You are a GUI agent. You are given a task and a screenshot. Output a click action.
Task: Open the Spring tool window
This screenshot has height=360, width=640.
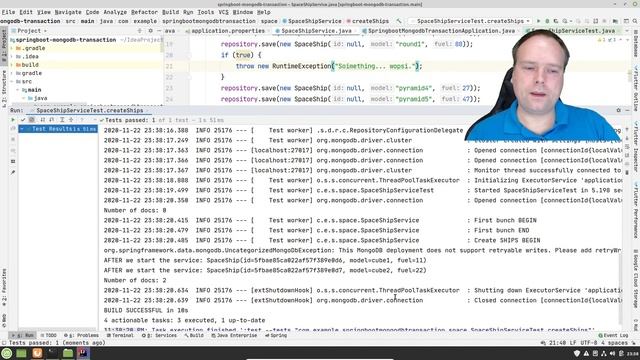276,336
